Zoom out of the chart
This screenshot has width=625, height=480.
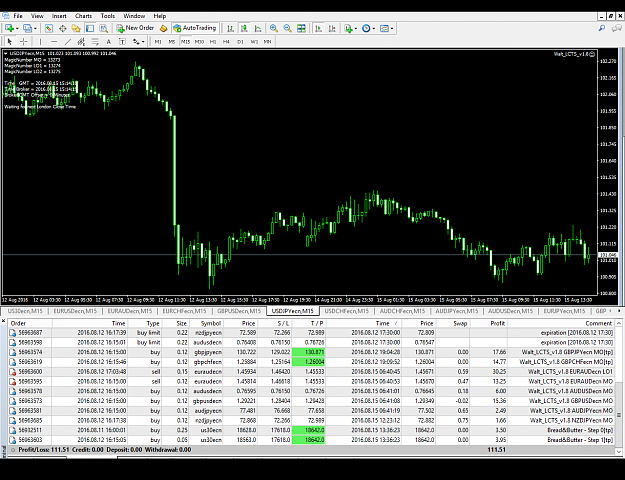(x=287, y=28)
